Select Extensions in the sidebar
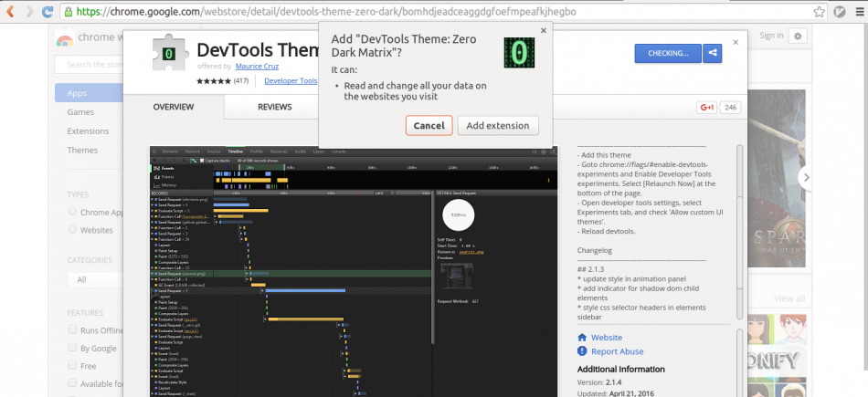The width and height of the screenshot is (868, 397). click(88, 131)
